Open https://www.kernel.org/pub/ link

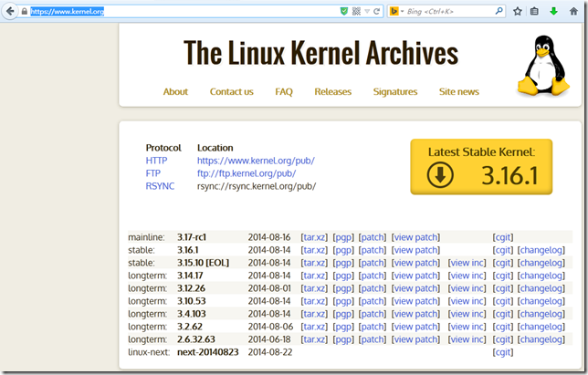[256, 161]
